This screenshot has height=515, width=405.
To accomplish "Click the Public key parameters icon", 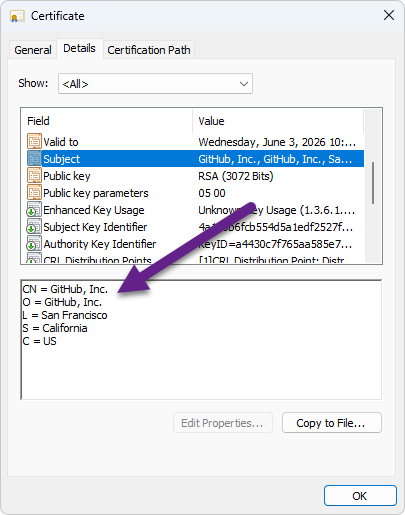I will click(x=34, y=192).
